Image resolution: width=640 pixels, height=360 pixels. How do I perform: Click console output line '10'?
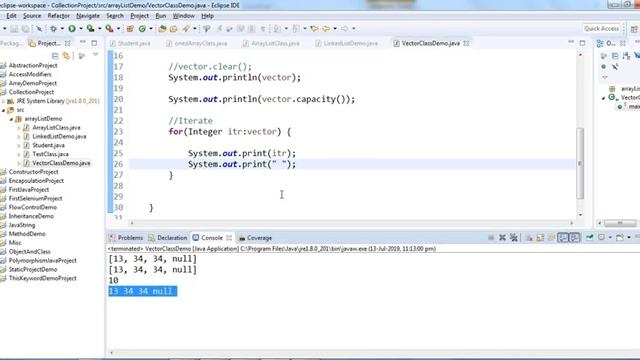[113, 280]
